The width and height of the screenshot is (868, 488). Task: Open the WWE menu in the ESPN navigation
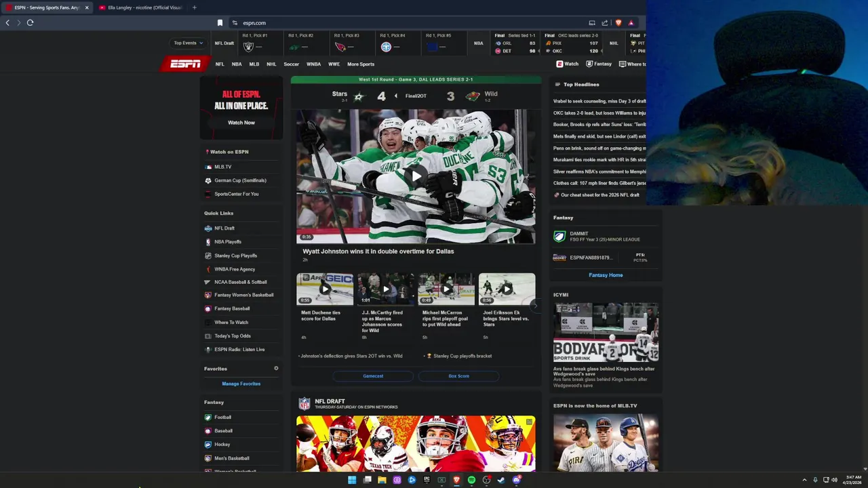[334, 64]
